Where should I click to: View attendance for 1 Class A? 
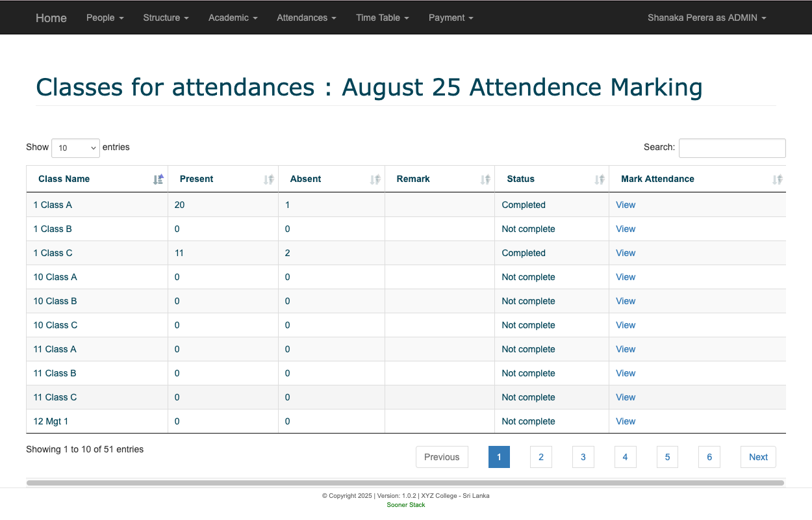click(x=626, y=205)
